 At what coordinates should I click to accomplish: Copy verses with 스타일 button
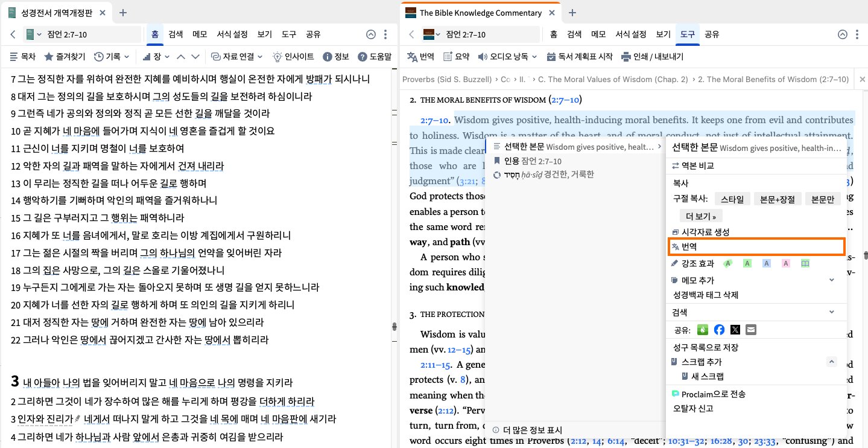pos(732,199)
